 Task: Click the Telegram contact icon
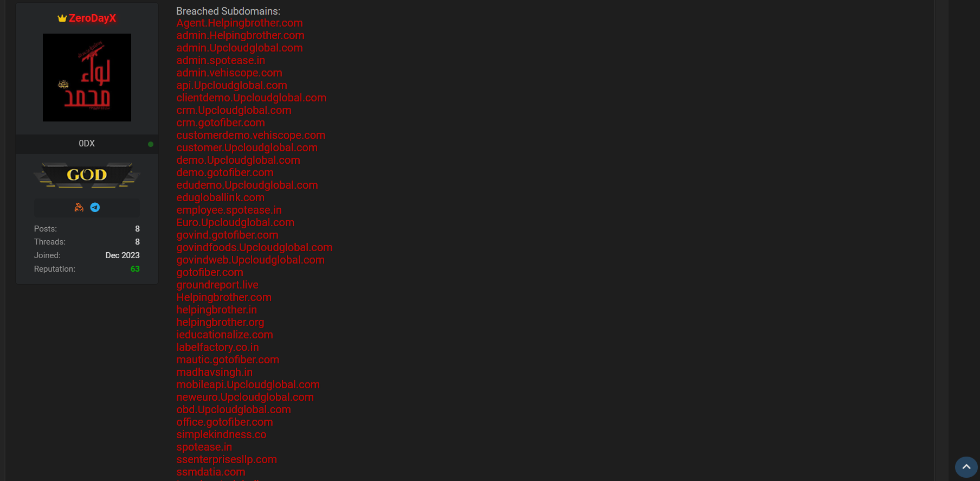pos(95,207)
